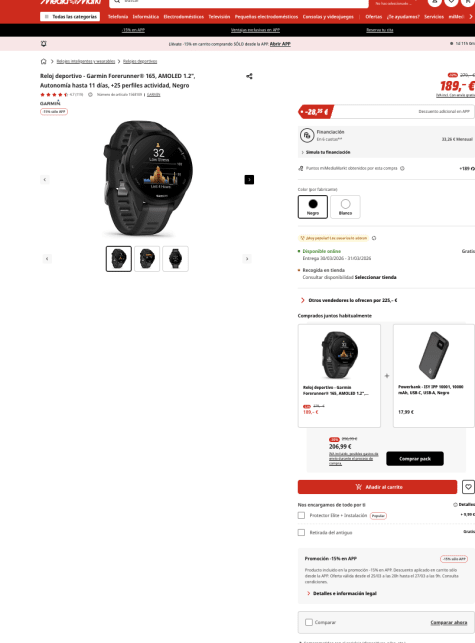Screen dimensions: 475x643
Task: Open info icon next to miMediaMarkt points
Action: pos(402,168)
